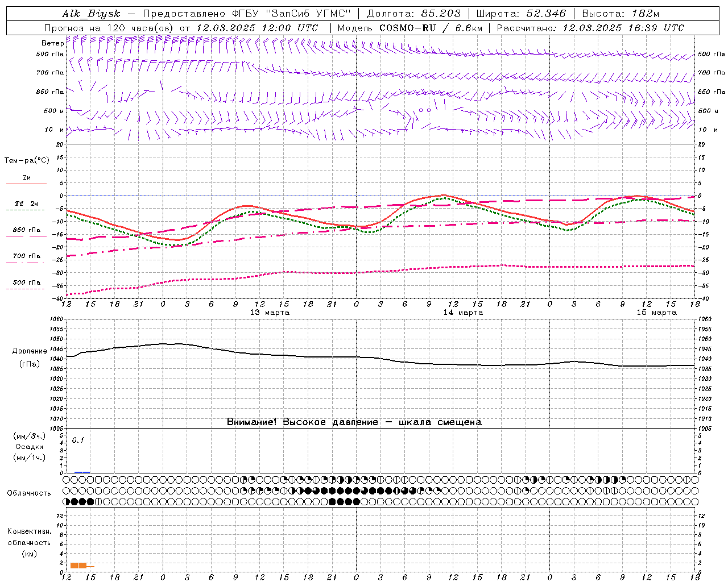Click the 0.1 precipitation amount value
The width and height of the screenshot is (728, 582).
click(x=78, y=440)
